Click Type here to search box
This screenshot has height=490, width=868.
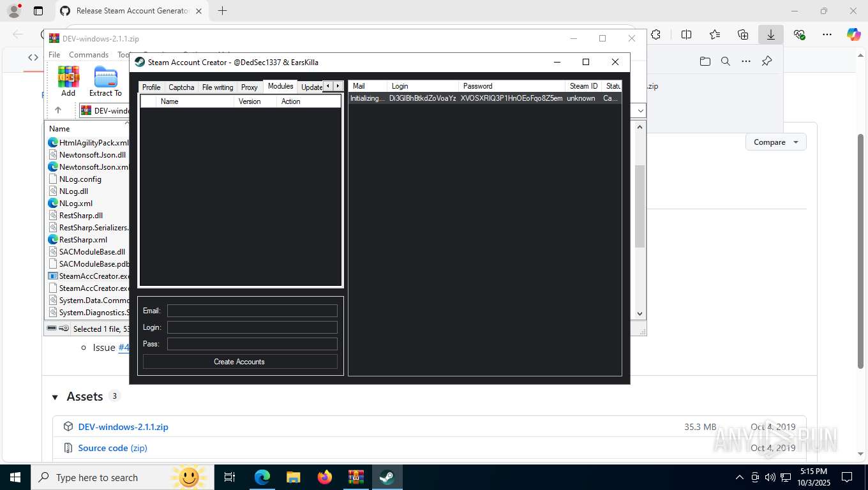(x=121, y=477)
